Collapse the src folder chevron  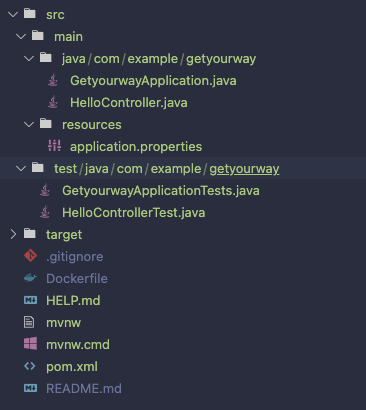tap(13, 14)
